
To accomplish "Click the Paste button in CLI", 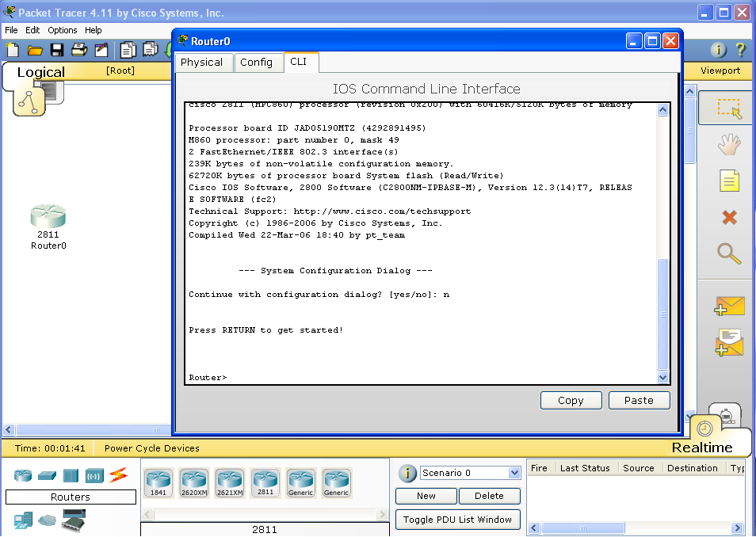I will pos(639,401).
